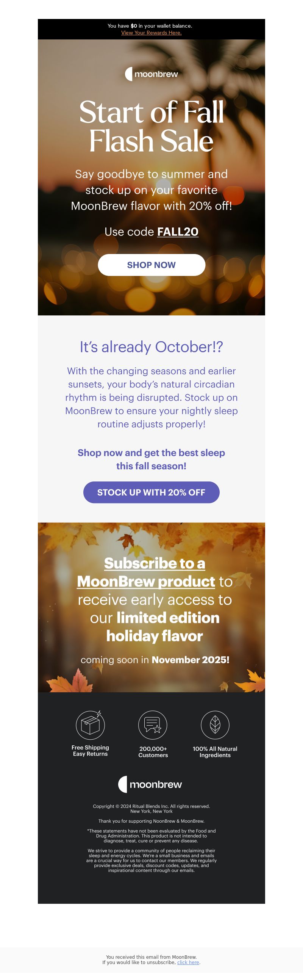Click the moonbrew footer logo
The width and height of the screenshot is (303, 980).
(x=150, y=784)
